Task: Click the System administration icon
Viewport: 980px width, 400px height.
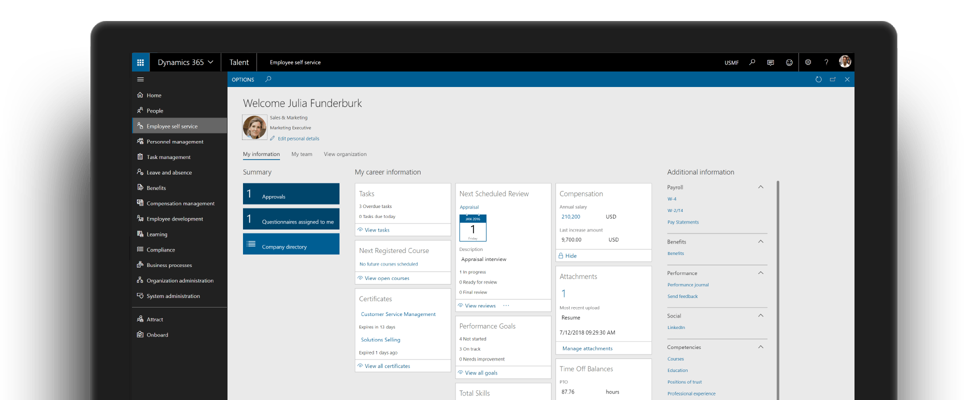Action: [140, 296]
